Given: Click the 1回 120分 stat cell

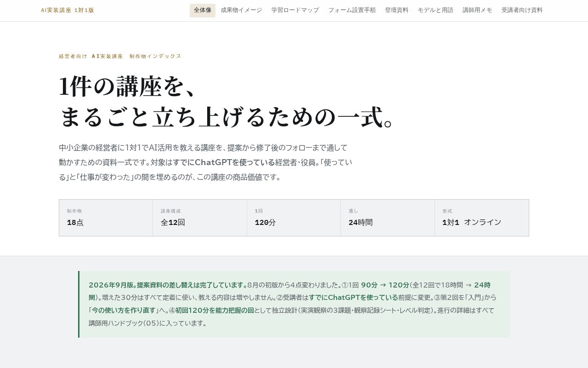Looking at the screenshot, I should pyautogui.click(x=294, y=218).
